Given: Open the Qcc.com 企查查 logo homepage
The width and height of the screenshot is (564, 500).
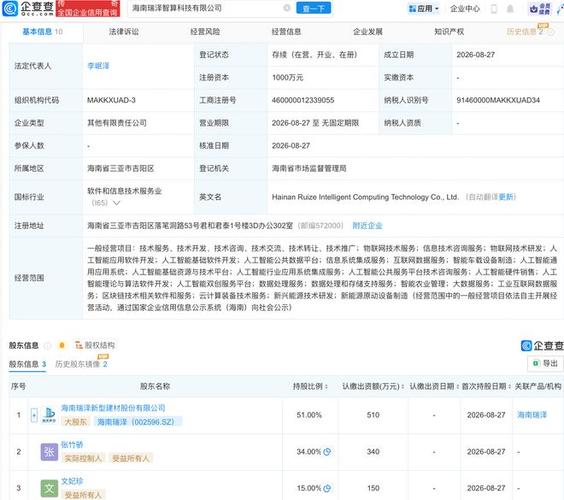Looking at the screenshot, I should pyautogui.click(x=28, y=9).
